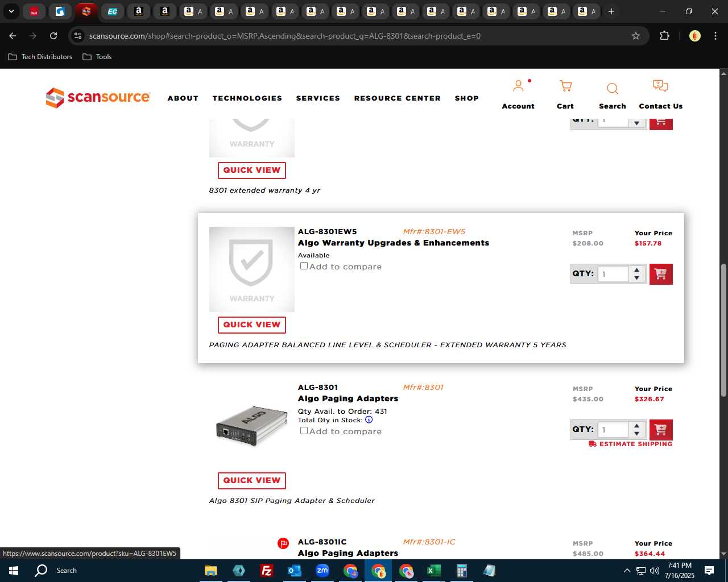The image size is (728, 582).
Task: Open the Tools bookmarks folder
Action: point(97,57)
